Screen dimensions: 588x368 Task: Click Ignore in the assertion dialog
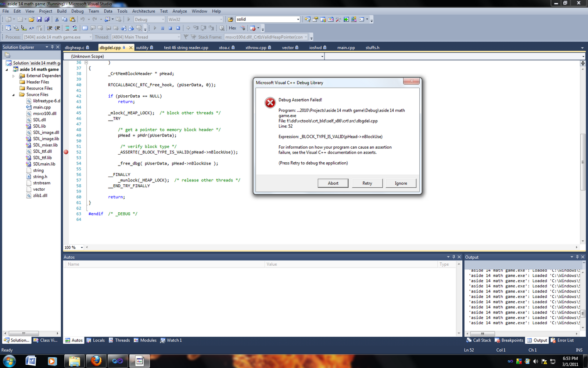(x=401, y=183)
